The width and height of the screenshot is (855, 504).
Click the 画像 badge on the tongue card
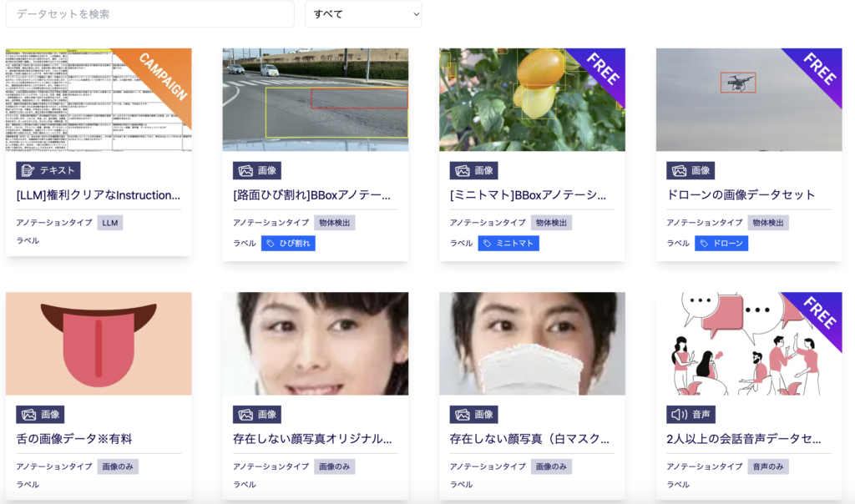click(40, 414)
